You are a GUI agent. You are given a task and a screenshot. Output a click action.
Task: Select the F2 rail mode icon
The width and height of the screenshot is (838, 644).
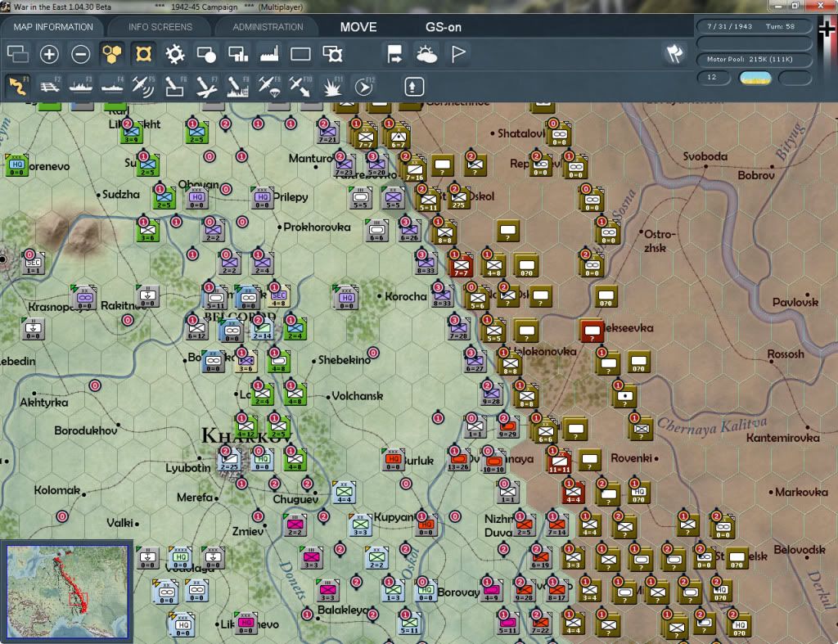point(50,87)
